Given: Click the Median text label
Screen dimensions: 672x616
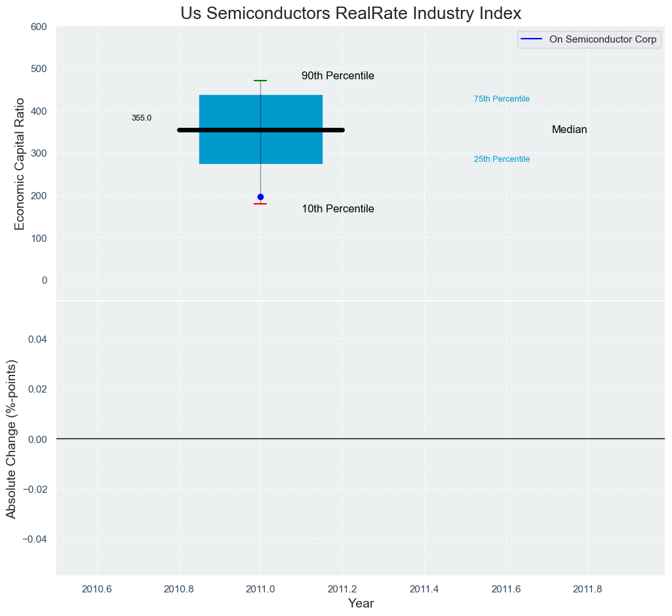Looking at the screenshot, I should pos(569,129).
